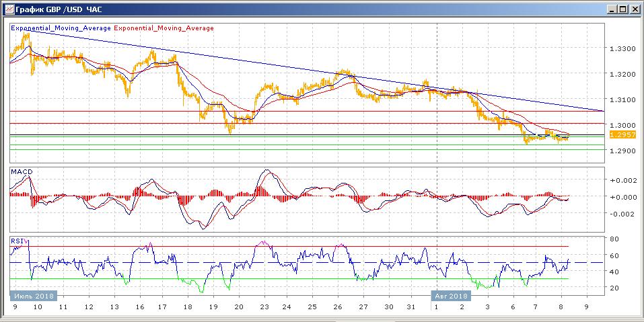This screenshot has width=644, height=322.
Task: Click the red Exponential_Moving_Average legend label
Action: tap(165, 28)
